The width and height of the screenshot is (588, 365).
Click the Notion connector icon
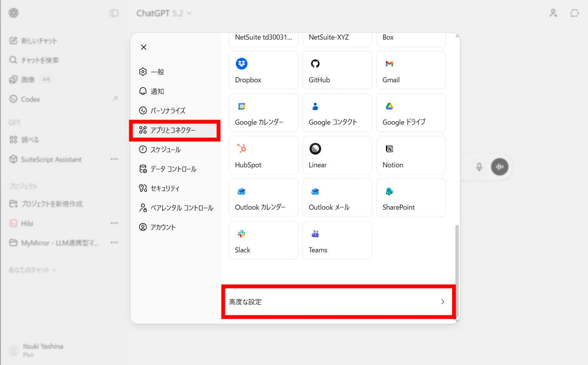tap(389, 149)
